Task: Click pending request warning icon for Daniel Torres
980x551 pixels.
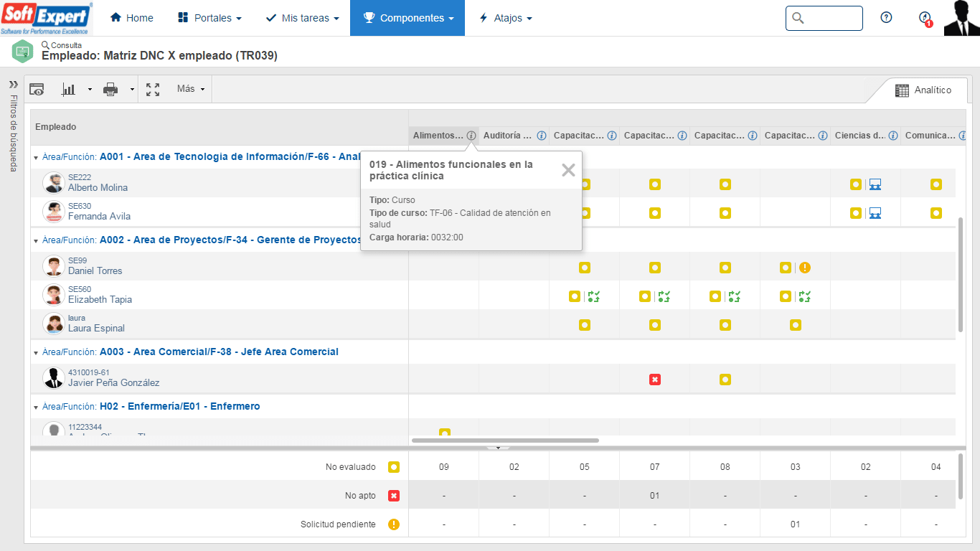Action: click(805, 268)
